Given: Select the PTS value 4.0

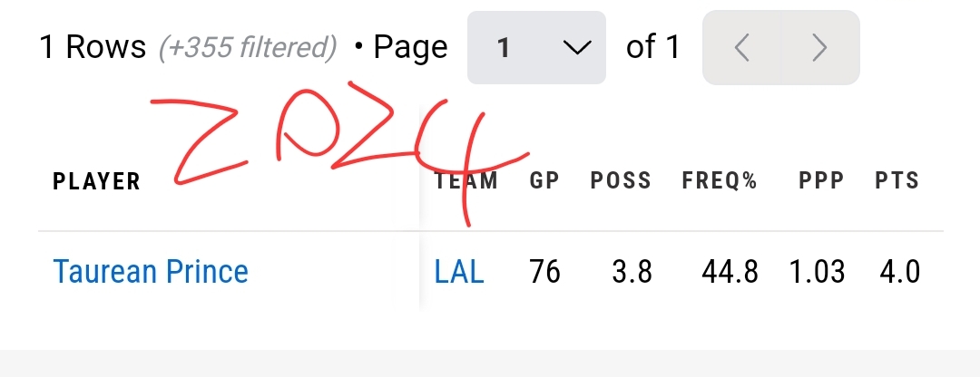Looking at the screenshot, I should (x=900, y=272).
